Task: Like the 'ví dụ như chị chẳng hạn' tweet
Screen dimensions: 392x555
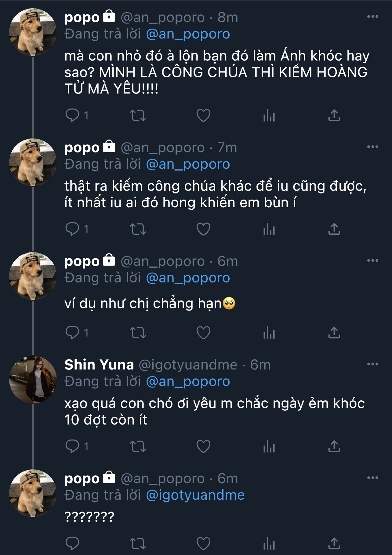Action: tap(203, 333)
